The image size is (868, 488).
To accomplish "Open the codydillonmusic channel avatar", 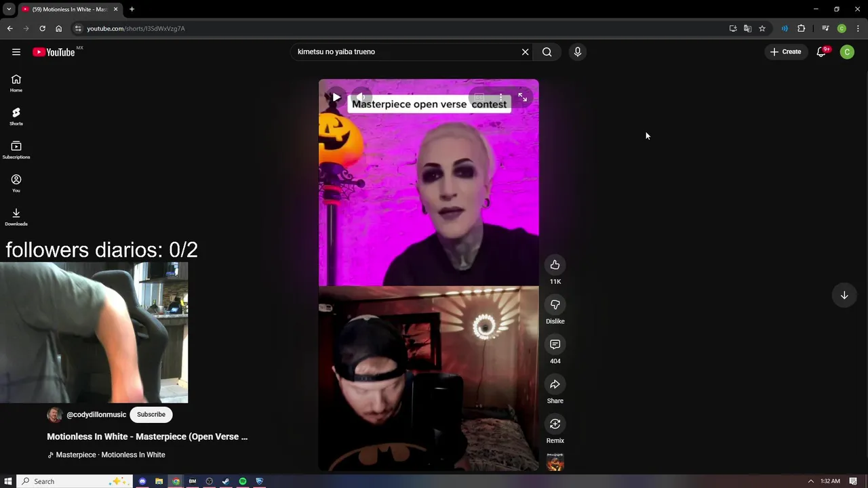I will 54,415.
